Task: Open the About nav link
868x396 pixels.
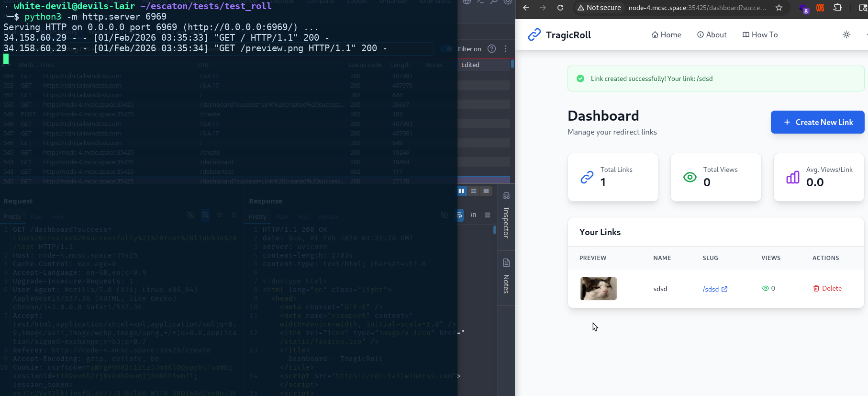Action: (x=712, y=34)
